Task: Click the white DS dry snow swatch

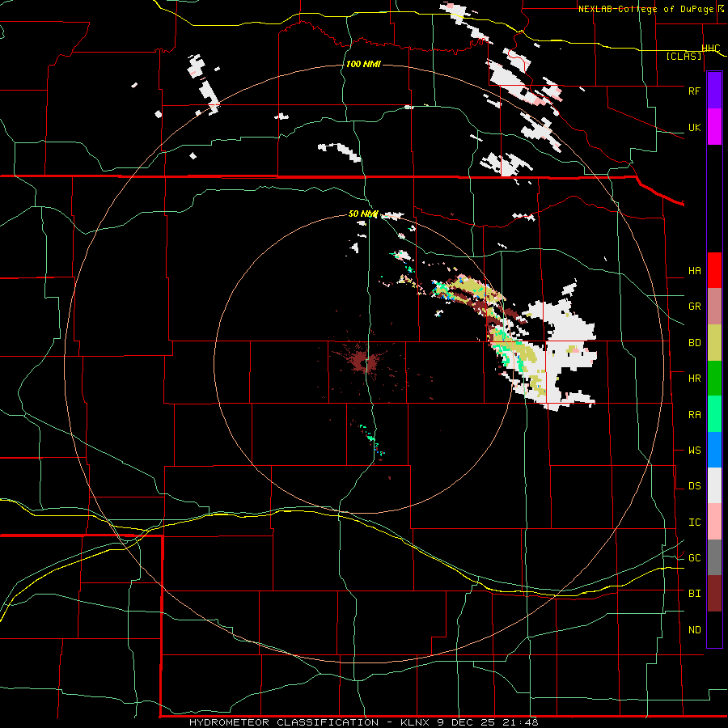Action: (714, 485)
